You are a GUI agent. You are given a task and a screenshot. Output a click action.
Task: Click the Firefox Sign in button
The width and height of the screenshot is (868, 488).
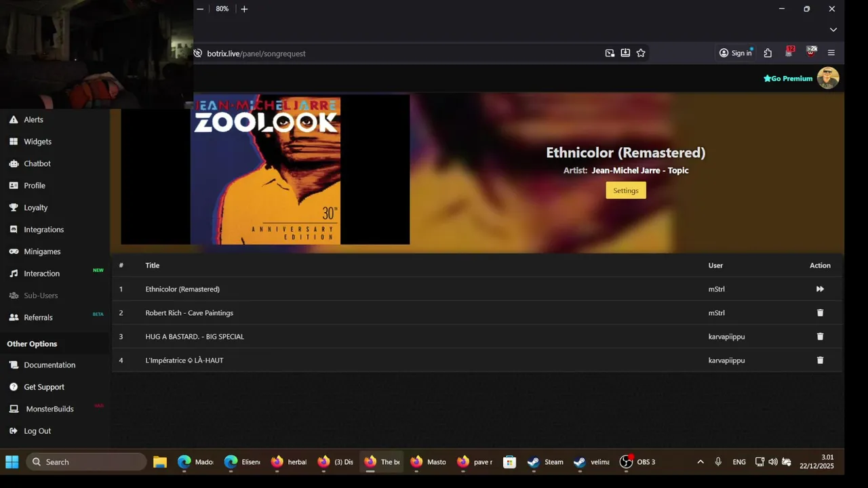point(736,53)
